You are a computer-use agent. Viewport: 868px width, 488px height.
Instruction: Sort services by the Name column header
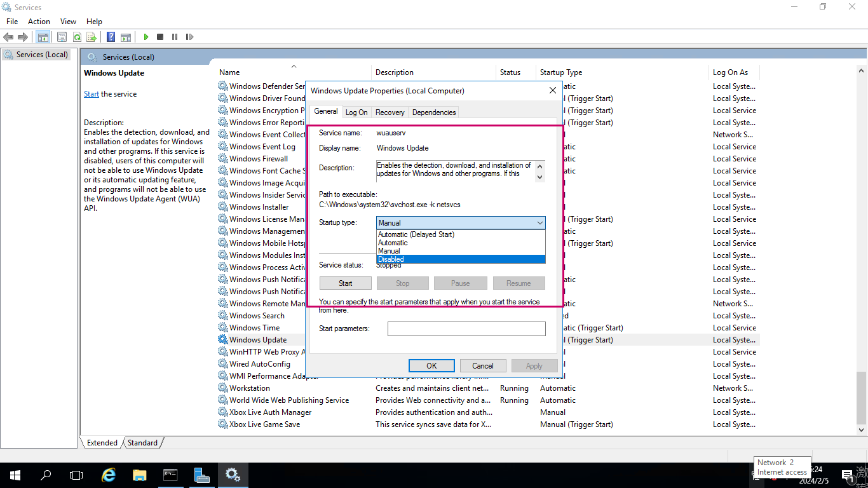coord(294,72)
